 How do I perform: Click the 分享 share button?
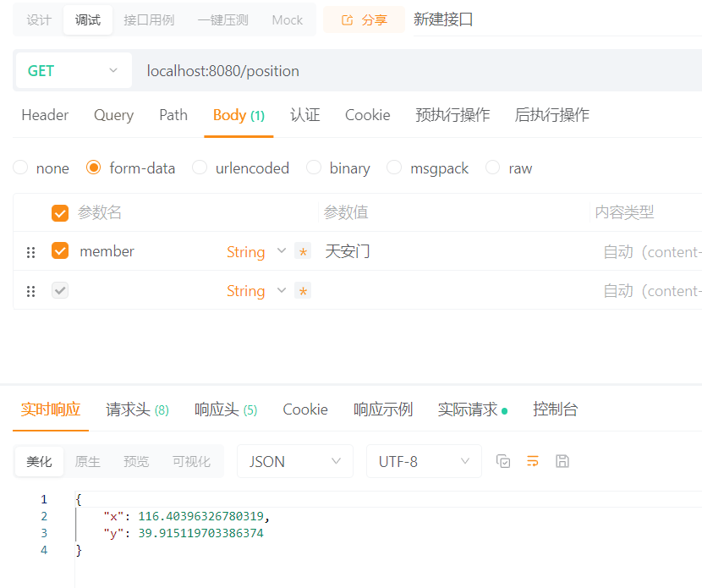[364, 20]
